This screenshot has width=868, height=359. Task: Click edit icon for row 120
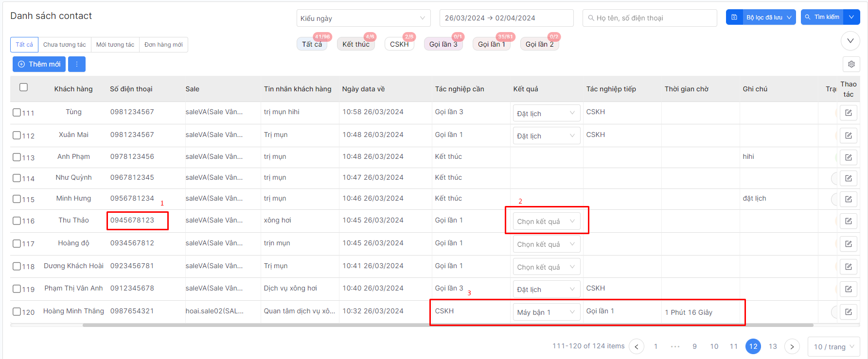pos(848,312)
